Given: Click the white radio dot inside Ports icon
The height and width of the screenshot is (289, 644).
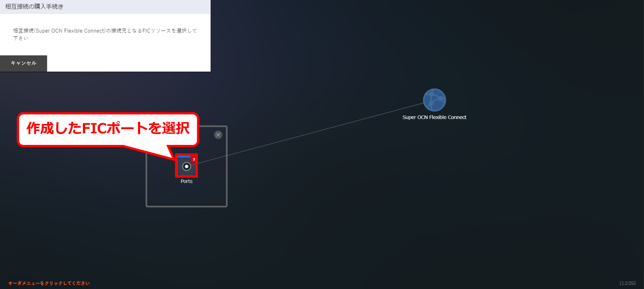Looking at the screenshot, I should pos(186,167).
